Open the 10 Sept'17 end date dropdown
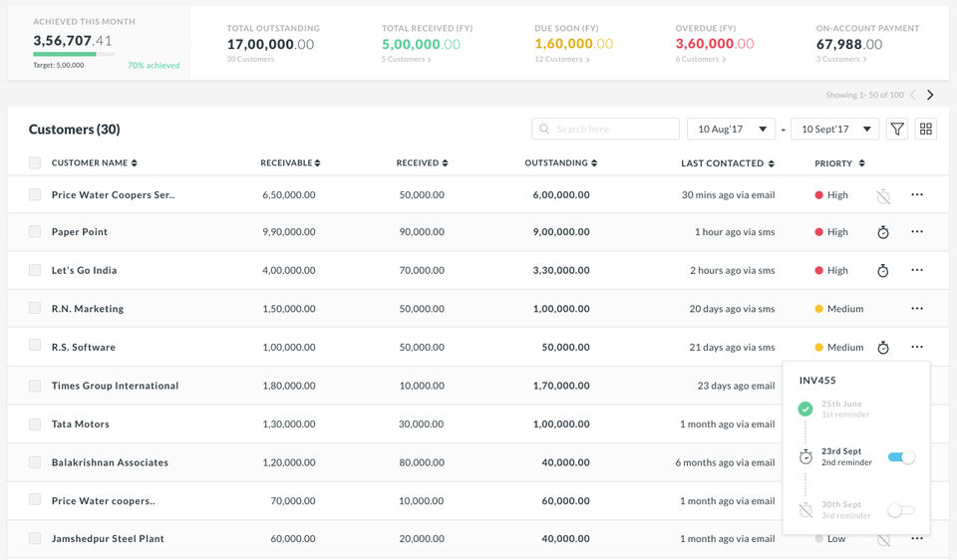 click(x=835, y=130)
